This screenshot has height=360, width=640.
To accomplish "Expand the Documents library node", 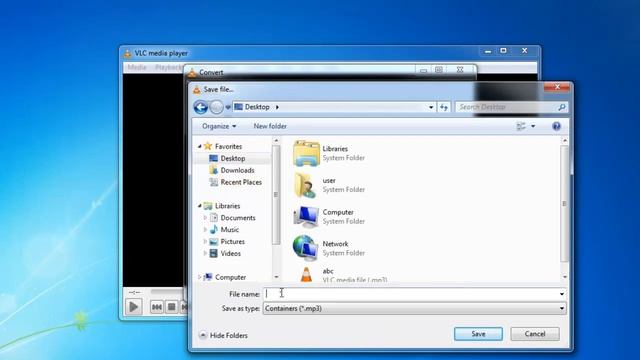I will click(x=205, y=218).
